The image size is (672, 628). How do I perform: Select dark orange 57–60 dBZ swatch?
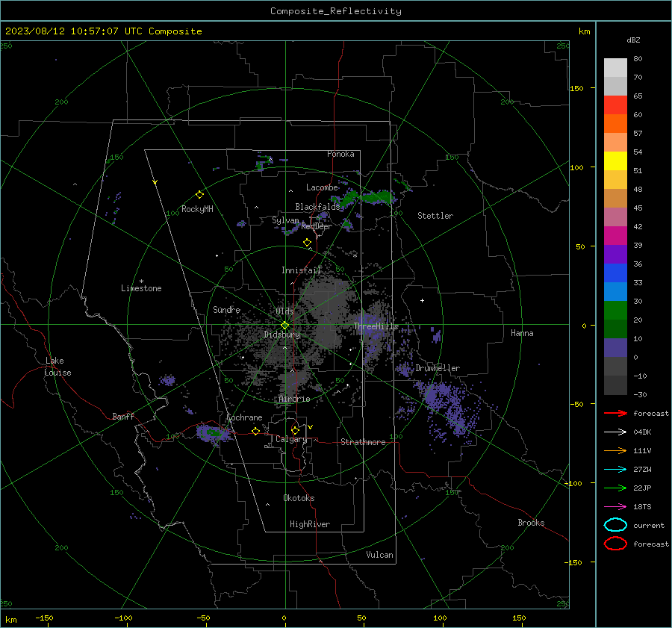[x=615, y=124]
